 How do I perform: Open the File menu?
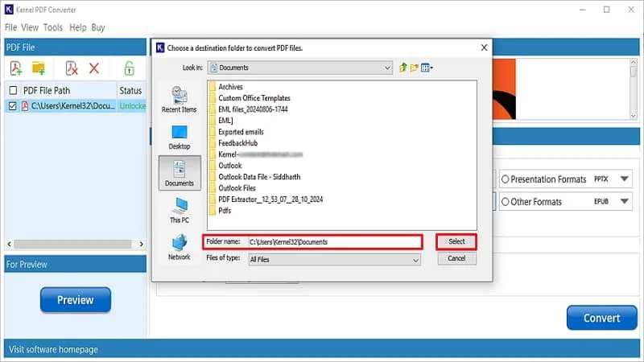[x=10, y=27]
